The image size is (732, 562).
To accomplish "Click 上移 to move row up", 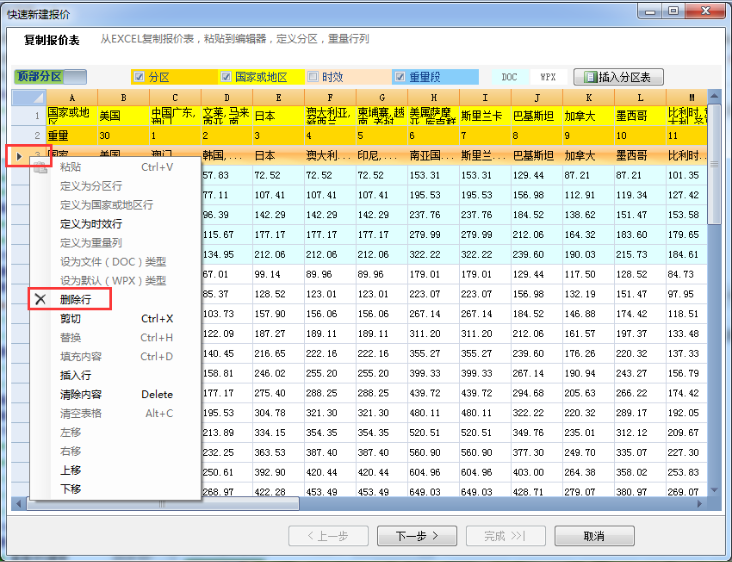I will tap(70, 470).
